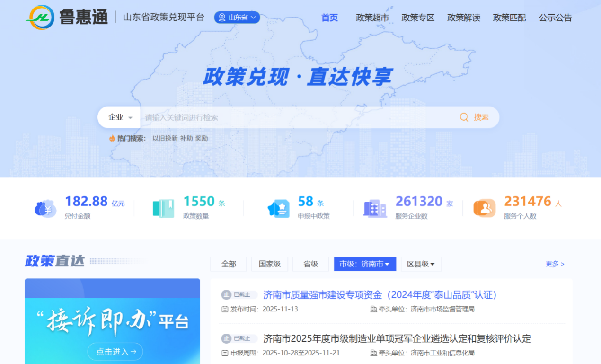Viewport: 601px width, 364px height.
Task: Click the 服务个人数 person icon
Action: pyautogui.click(x=484, y=208)
